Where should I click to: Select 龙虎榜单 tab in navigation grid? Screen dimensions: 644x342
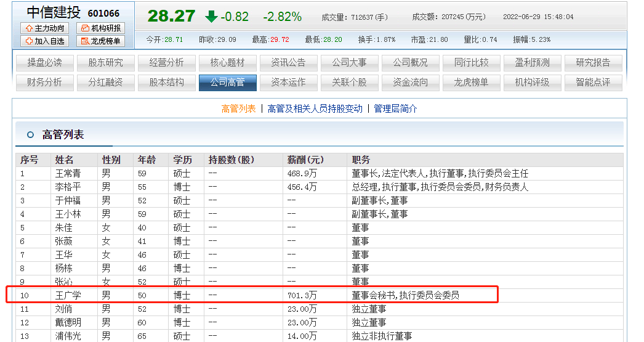pyautogui.click(x=472, y=83)
